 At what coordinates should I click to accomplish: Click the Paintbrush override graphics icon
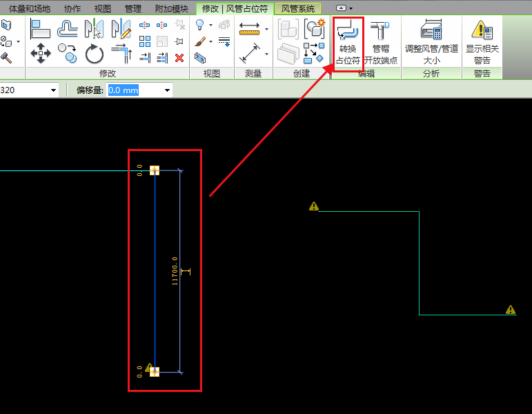pos(200,41)
